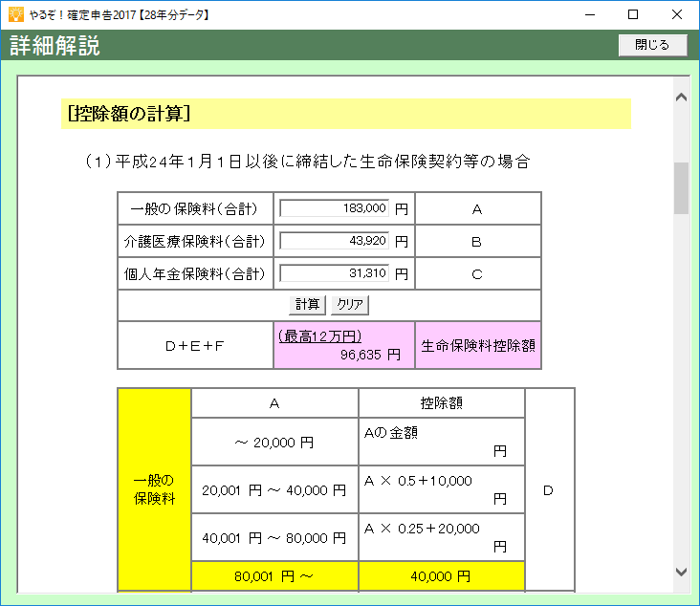Click the A × 0.5＋10,000 formula cell
Image resolution: width=700 pixels, height=606 pixels.
point(442,490)
